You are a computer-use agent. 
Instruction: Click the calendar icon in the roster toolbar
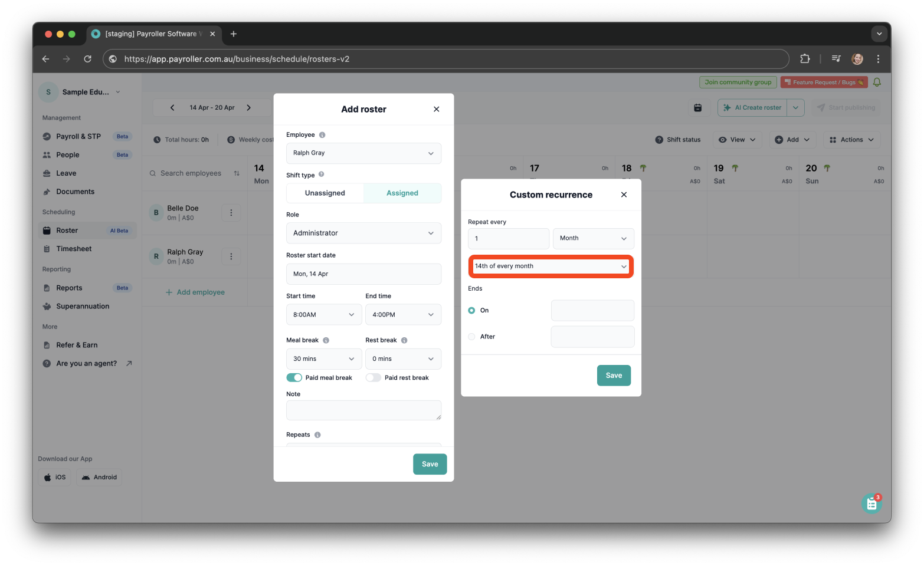tap(697, 107)
